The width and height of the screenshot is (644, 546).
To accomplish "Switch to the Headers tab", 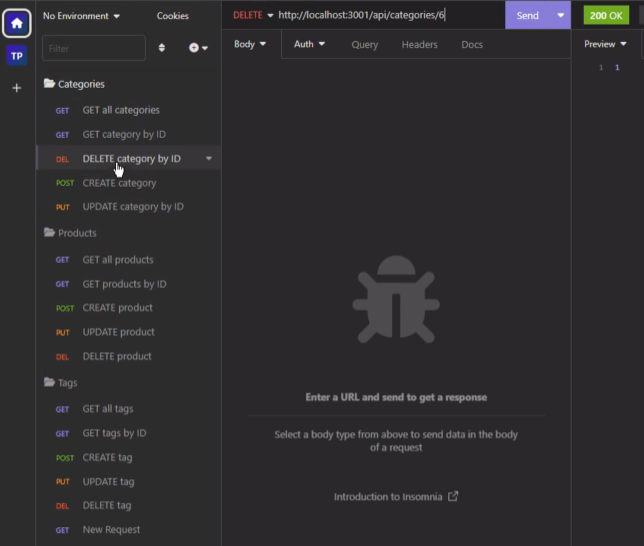I will [419, 44].
